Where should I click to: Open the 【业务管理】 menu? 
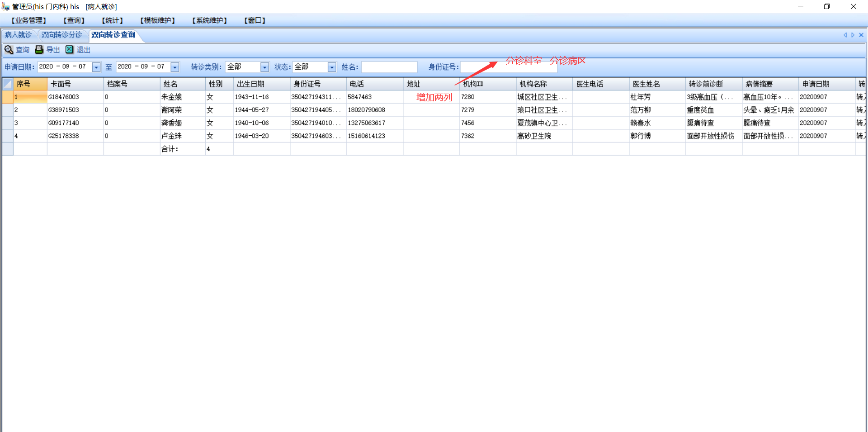tap(28, 20)
